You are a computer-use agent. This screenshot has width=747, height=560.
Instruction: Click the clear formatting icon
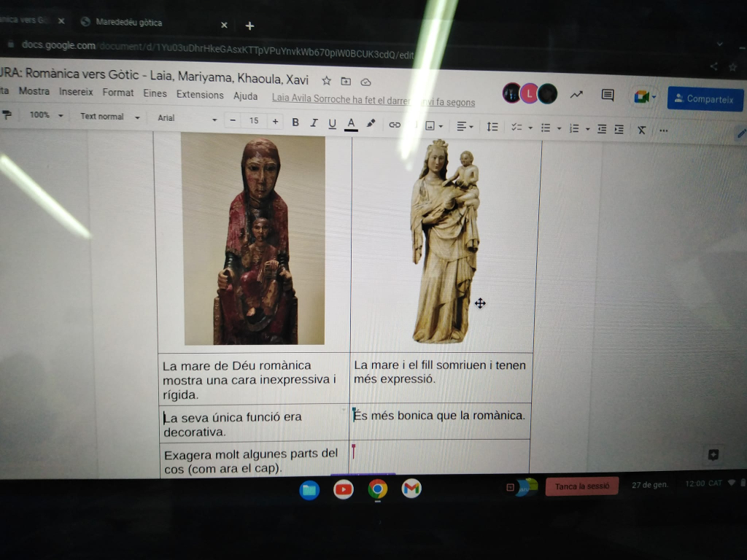click(641, 130)
